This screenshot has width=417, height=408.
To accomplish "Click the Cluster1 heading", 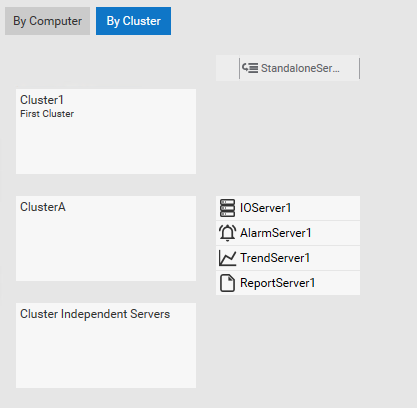I will point(42,100).
